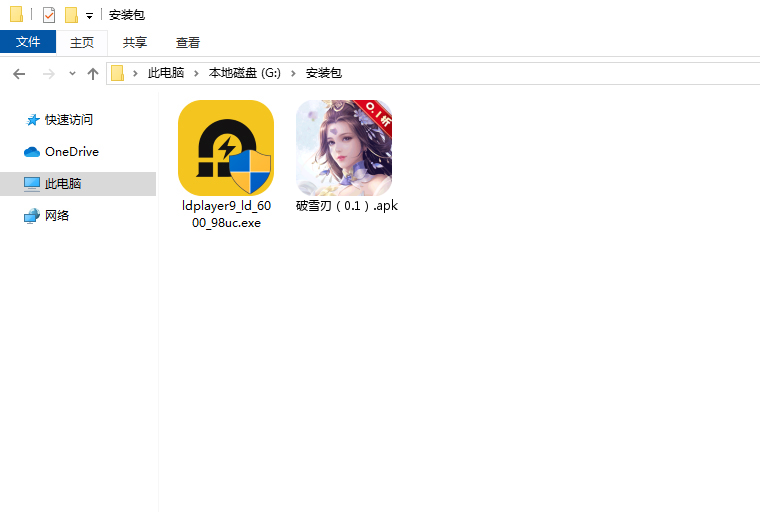
Task: Click 本地磁盘 (G:) breadcrumb in address bar
Action: click(x=245, y=73)
